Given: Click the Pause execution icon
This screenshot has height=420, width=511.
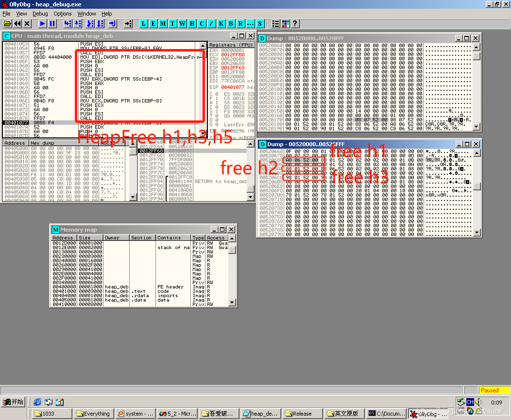Looking at the screenshot, I should pos(52,23).
